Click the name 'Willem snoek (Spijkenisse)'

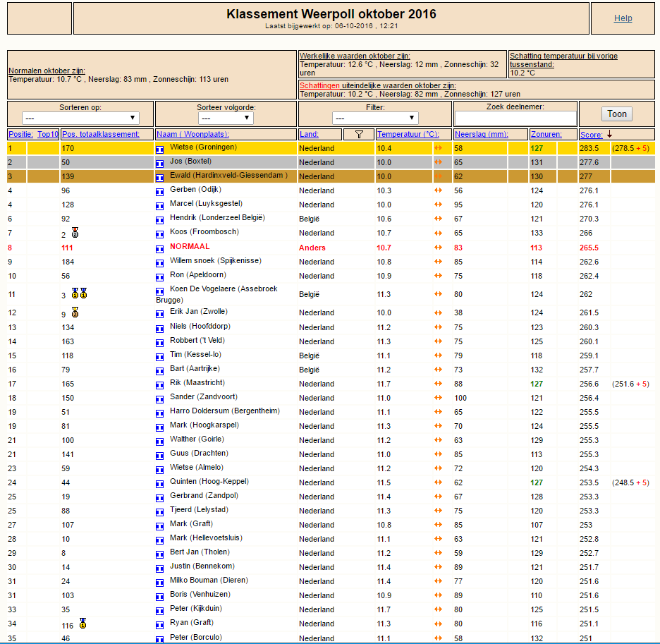(216, 261)
